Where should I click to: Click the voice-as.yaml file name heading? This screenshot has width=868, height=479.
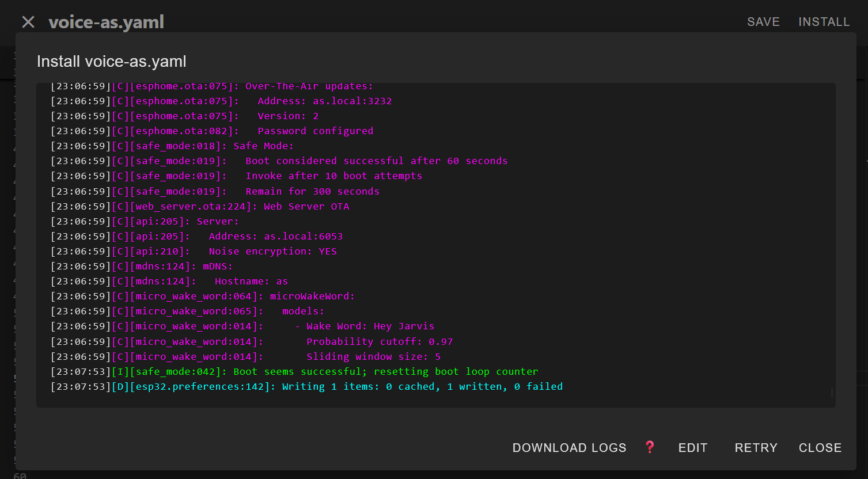tap(107, 22)
